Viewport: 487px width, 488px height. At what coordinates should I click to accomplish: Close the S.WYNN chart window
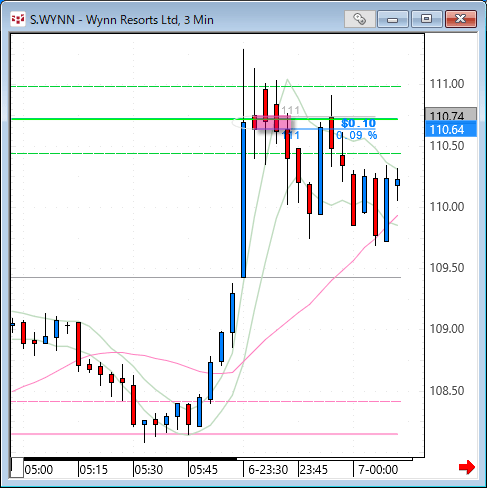click(x=461, y=19)
